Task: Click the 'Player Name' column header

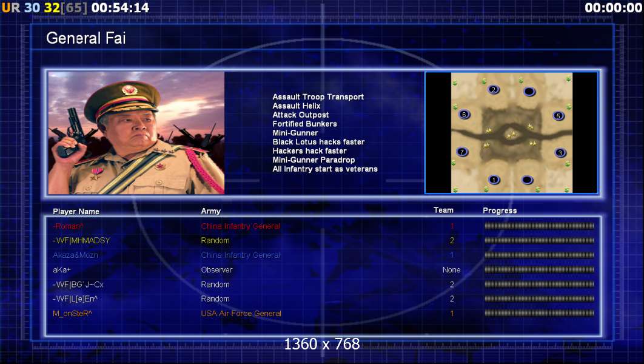Action: [76, 212]
